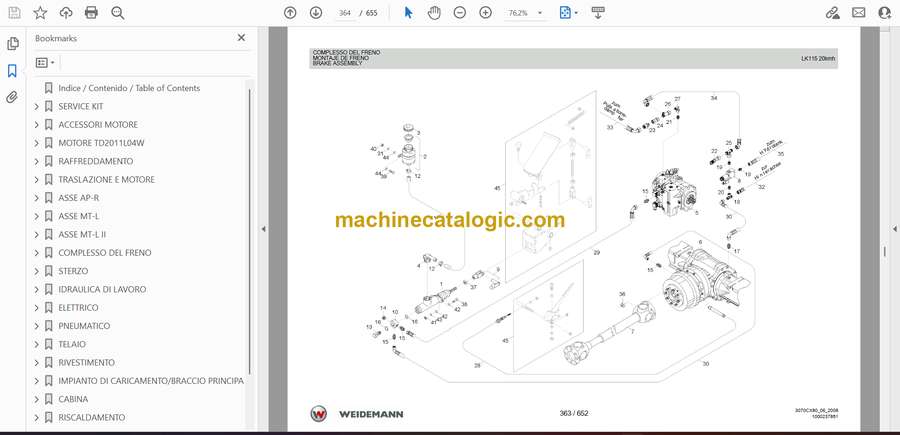Open the TELAIO bookmark
Image resolution: width=900 pixels, height=435 pixels.
(x=72, y=344)
